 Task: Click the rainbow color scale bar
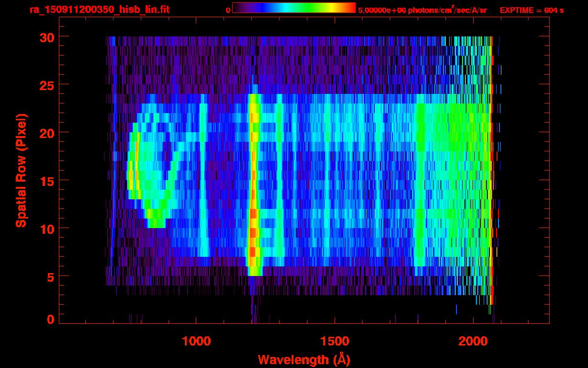(x=294, y=8)
